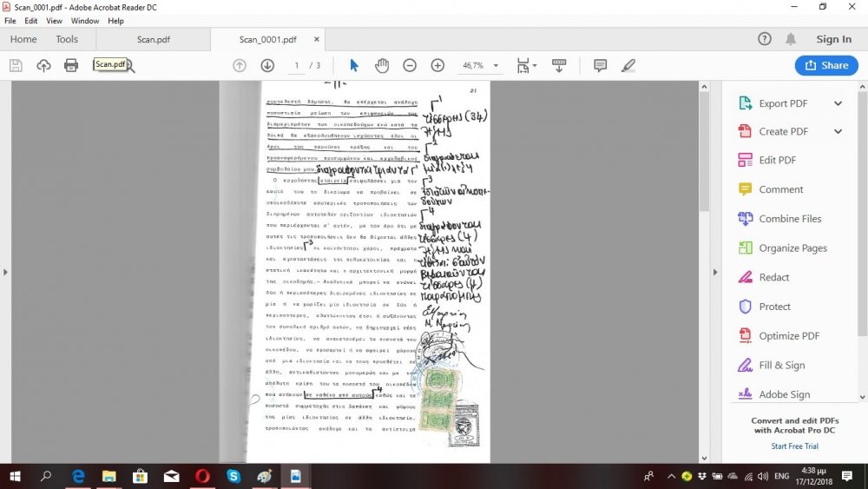Open Fill & Sign tool

pos(781,365)
